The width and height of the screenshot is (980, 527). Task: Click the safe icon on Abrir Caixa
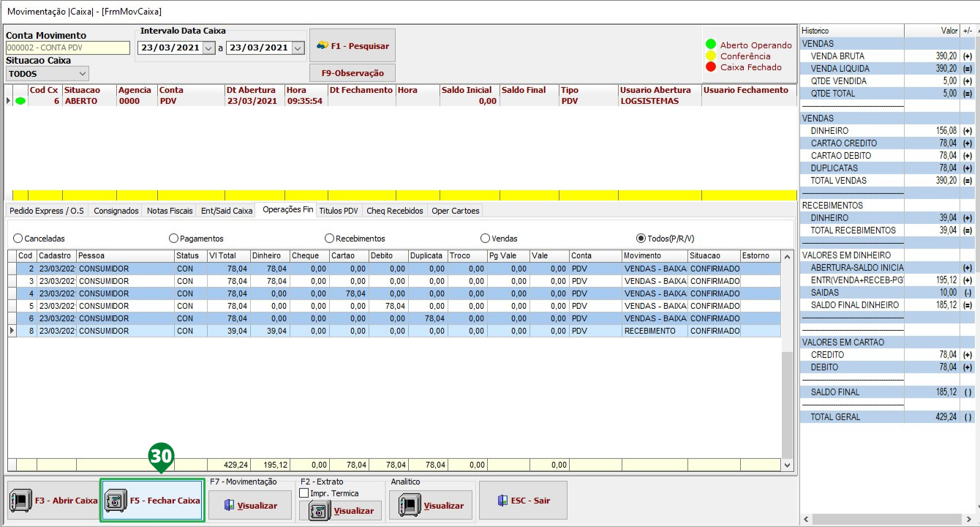pyautogui.click(x=20, y=501)
